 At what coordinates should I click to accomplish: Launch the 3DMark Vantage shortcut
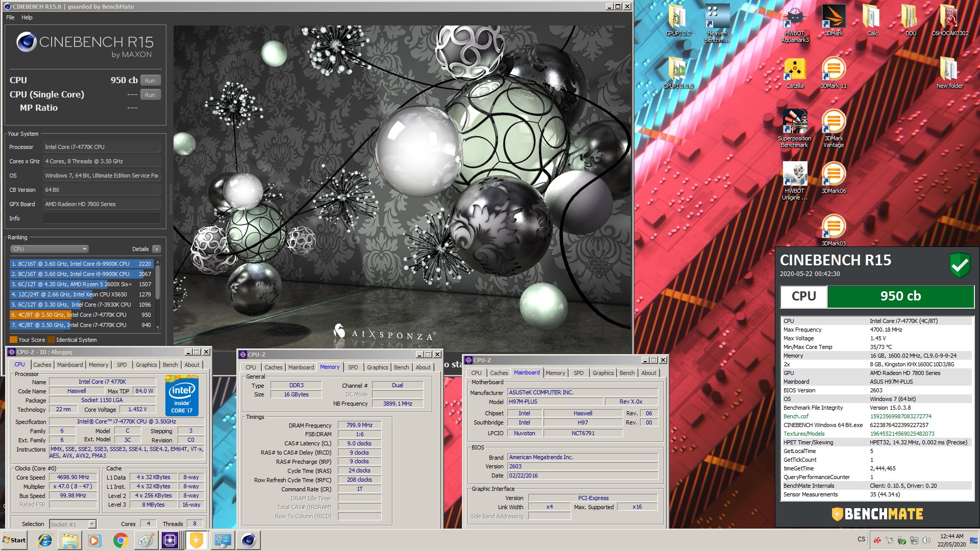click(834, 129)
